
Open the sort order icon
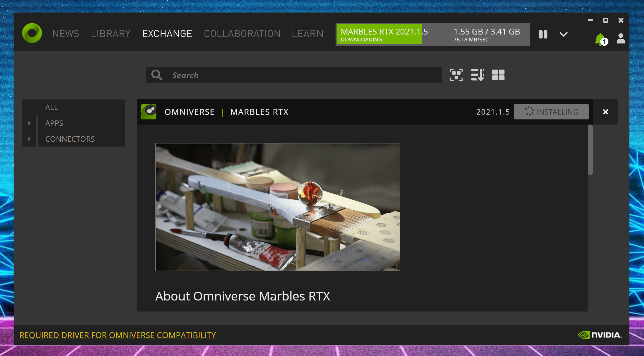[477, 75]
